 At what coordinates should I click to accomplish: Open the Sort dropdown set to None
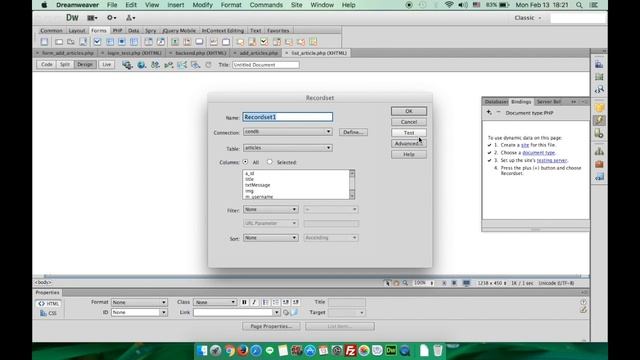[x=271, y=238]
